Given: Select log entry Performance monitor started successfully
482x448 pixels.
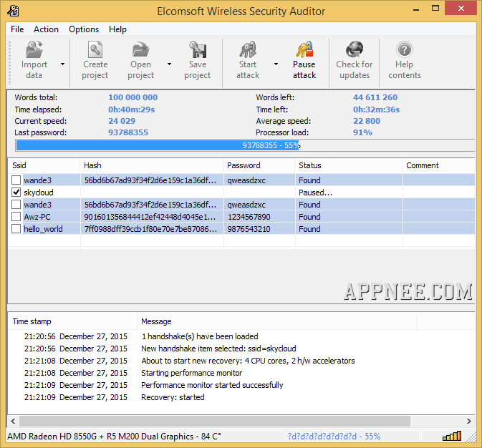Looking at the screenshot, I should tap(212, 385).
